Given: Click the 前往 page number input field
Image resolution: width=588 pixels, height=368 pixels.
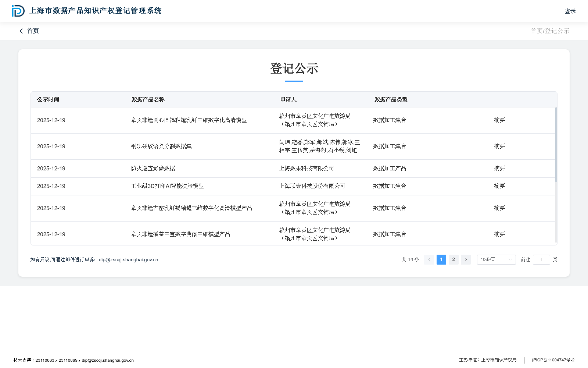Looking at the screenshot, I should pos(541,259).
